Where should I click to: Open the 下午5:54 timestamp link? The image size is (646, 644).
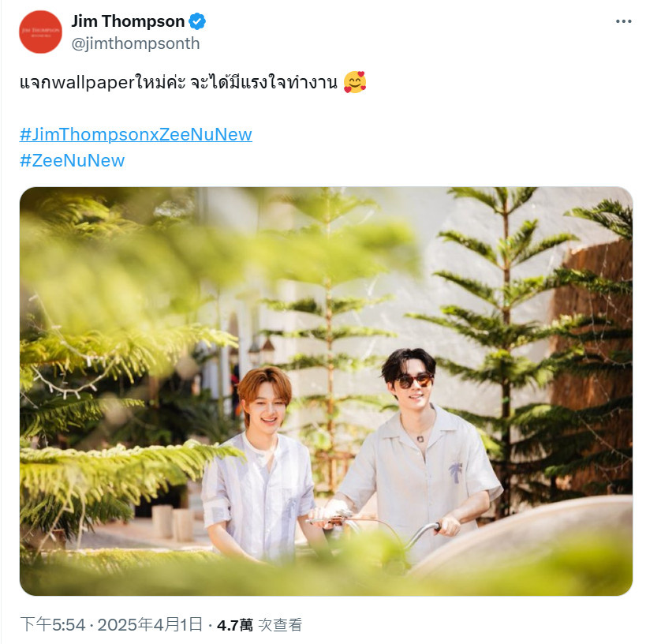coord(53,624)
